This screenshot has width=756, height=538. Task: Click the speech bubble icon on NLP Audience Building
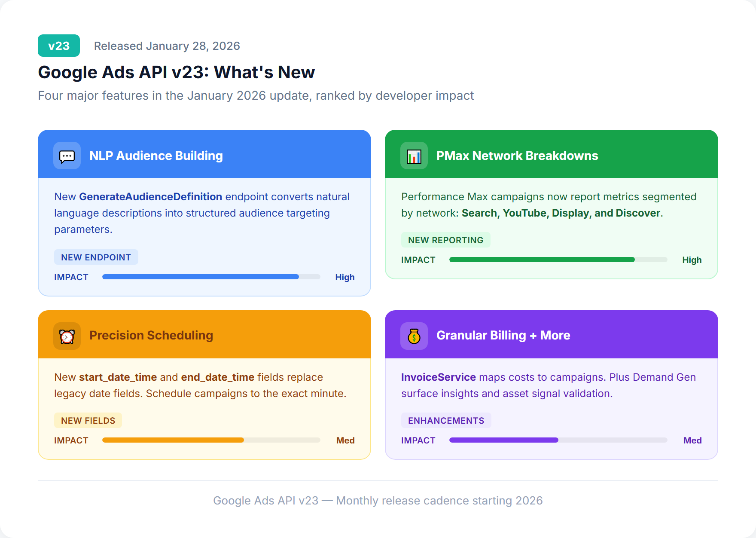coord(67,156)
